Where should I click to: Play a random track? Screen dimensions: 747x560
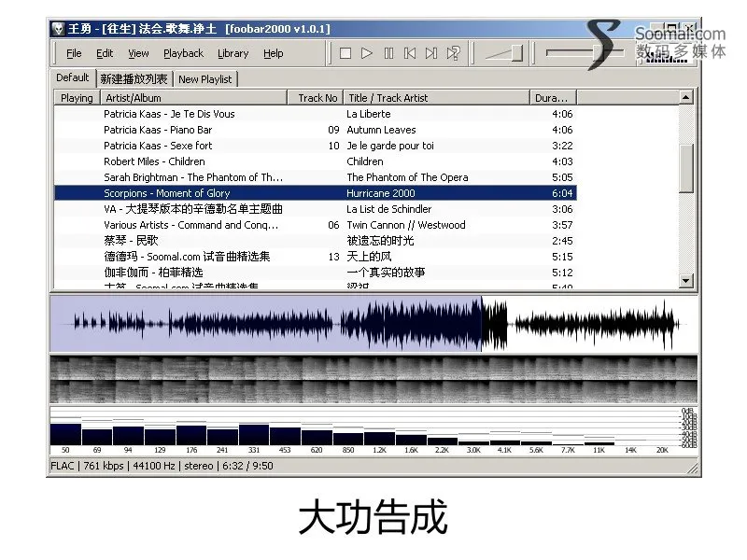453,53
